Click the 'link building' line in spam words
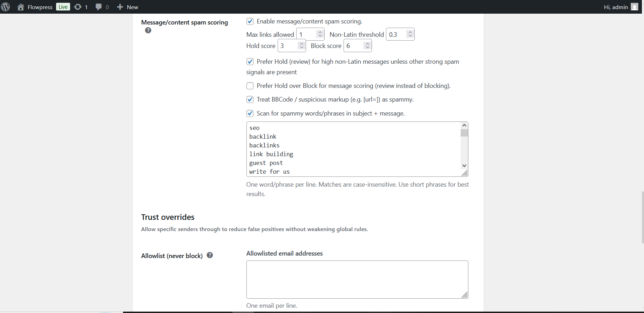 tap(271, 154)
